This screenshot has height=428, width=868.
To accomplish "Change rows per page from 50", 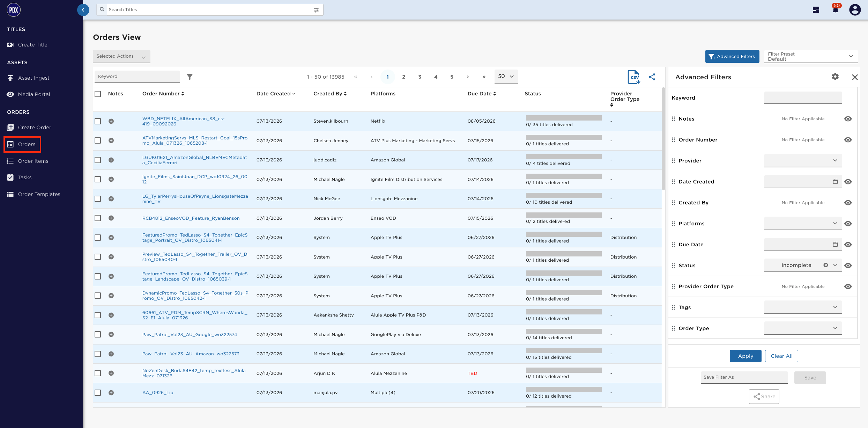I will pos(506,77).
